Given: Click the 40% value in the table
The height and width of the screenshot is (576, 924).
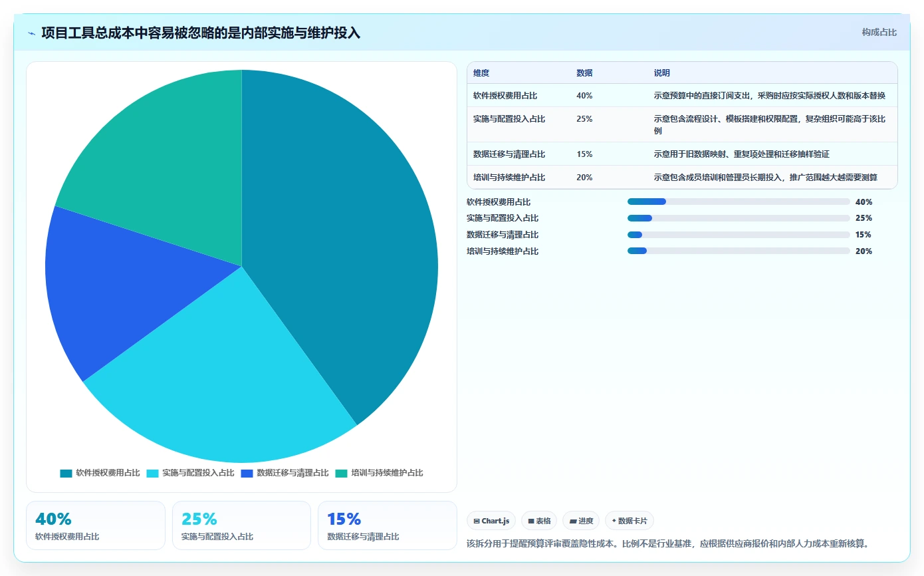Looking at the screenshot, I should (584, 96).
